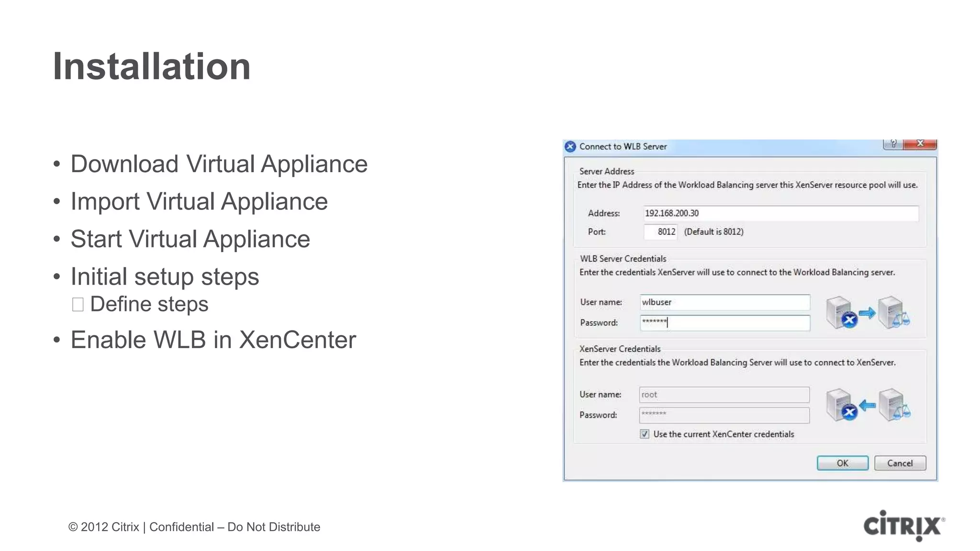Click the XenServer Credentials password field
The height and width of the screenshot is (551, 980).
point(724,415)
